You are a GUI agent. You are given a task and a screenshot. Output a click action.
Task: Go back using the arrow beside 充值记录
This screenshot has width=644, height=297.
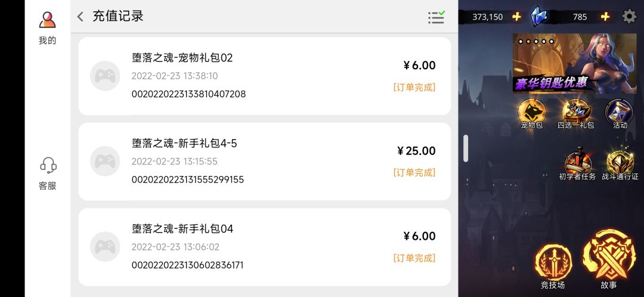[80, 17]
